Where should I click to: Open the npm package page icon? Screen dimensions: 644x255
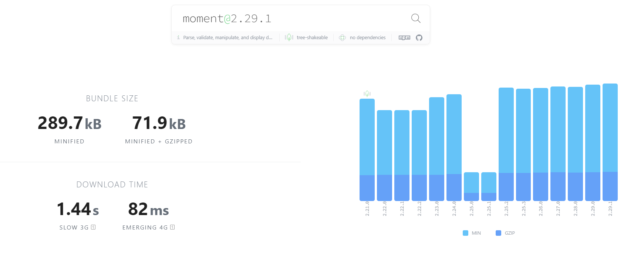404,38
